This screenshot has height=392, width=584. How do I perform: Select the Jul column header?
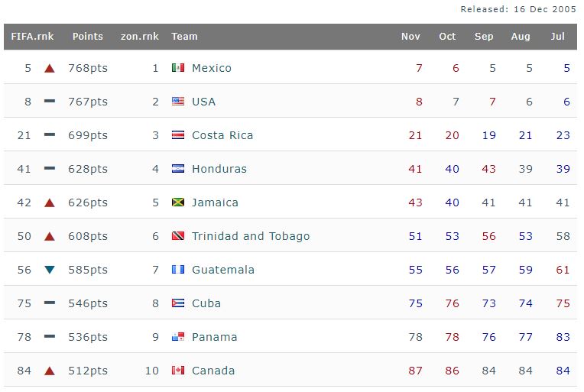(558, 36)
